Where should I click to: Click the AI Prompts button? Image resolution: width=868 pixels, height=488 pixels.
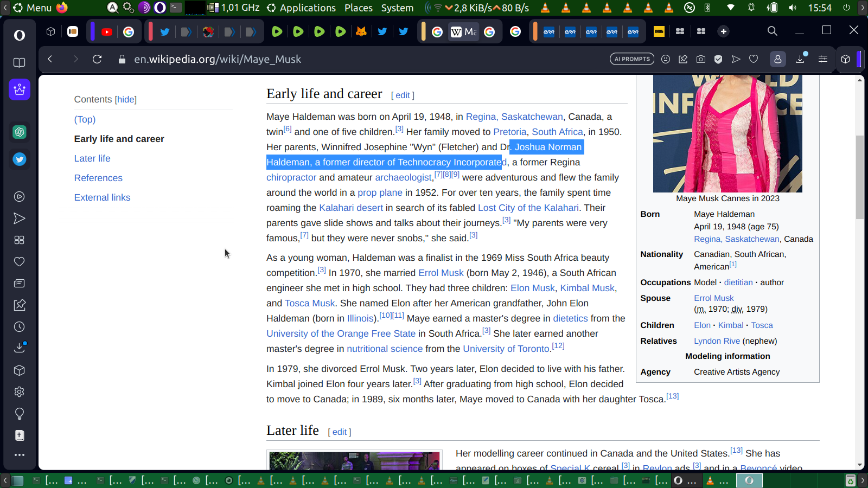click(632, 59)
